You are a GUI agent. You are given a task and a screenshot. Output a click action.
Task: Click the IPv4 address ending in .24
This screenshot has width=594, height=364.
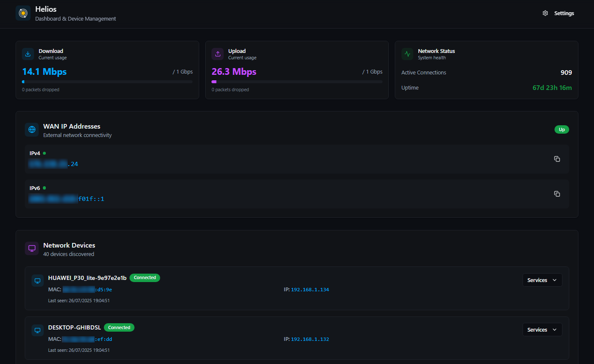[53, 164]
